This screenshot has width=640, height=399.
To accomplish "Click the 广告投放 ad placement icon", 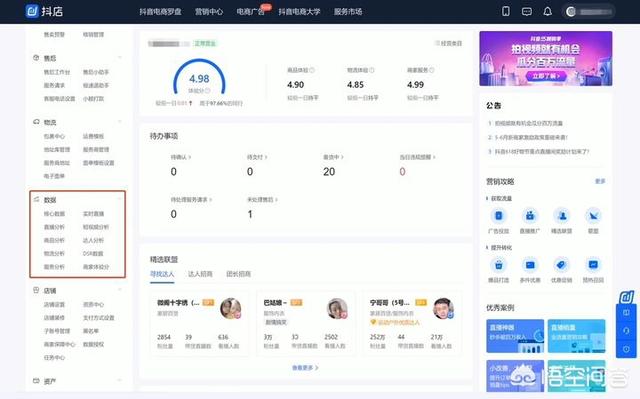I will pyautogui.click(x=498, y=216).
